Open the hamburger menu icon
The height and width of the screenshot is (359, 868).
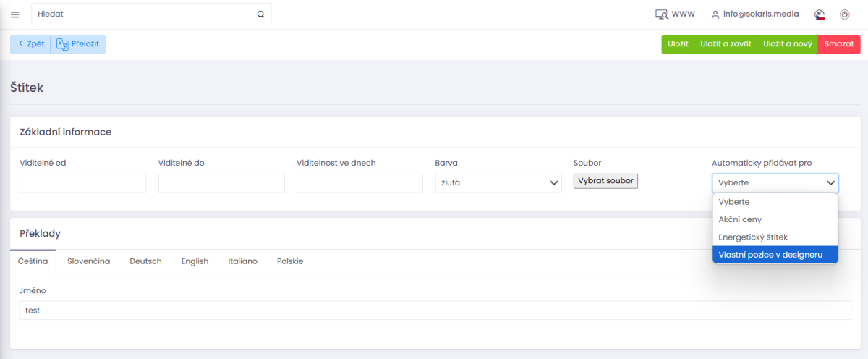click(x=14, y=14)
